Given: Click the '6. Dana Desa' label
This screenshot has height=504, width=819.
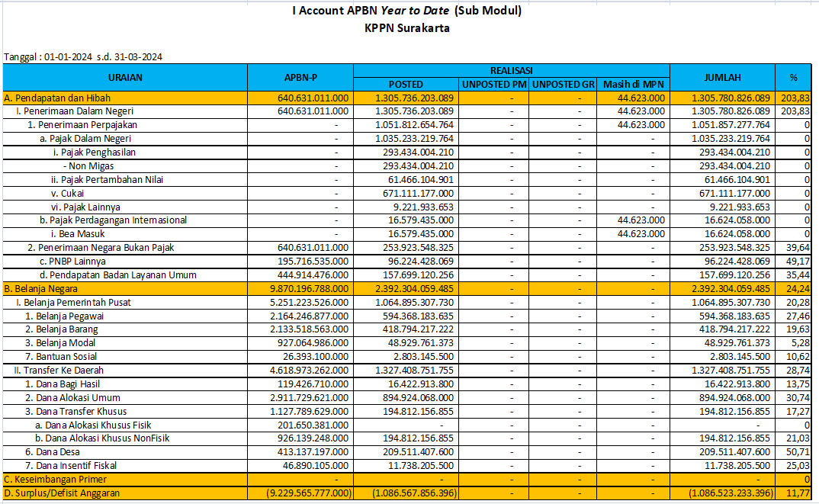Looking at the screenshot, I should pos(53,452).
